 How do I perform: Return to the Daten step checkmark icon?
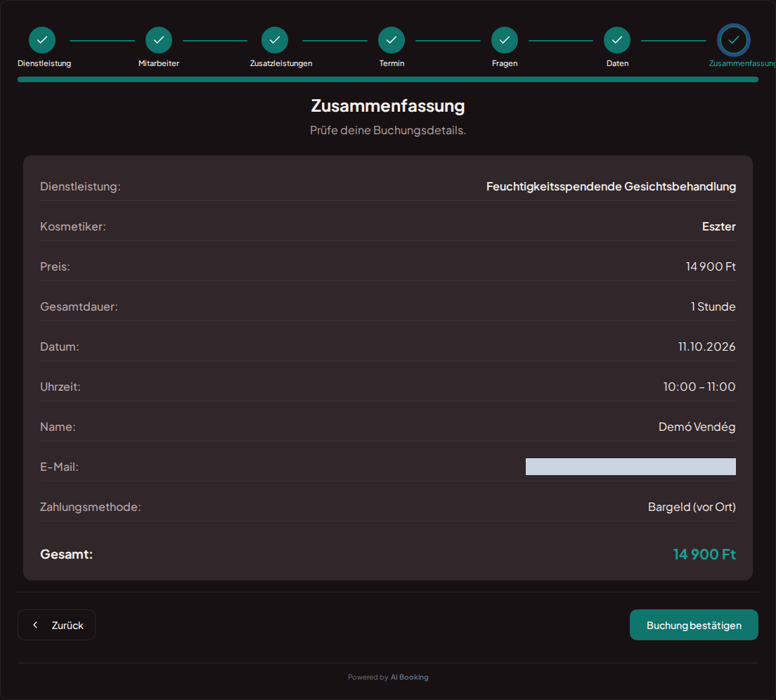pos(617,40)
